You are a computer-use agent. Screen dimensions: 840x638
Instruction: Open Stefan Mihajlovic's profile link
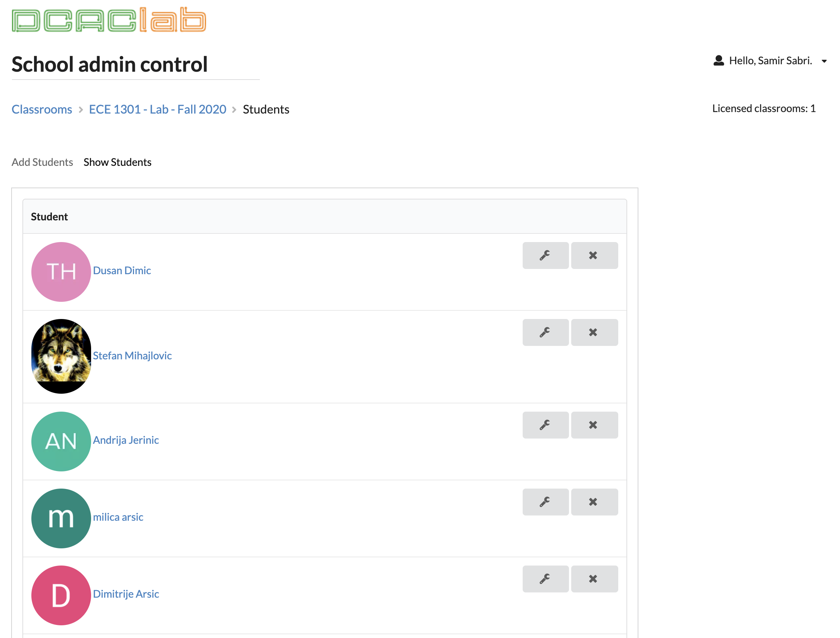pos(132,356)
